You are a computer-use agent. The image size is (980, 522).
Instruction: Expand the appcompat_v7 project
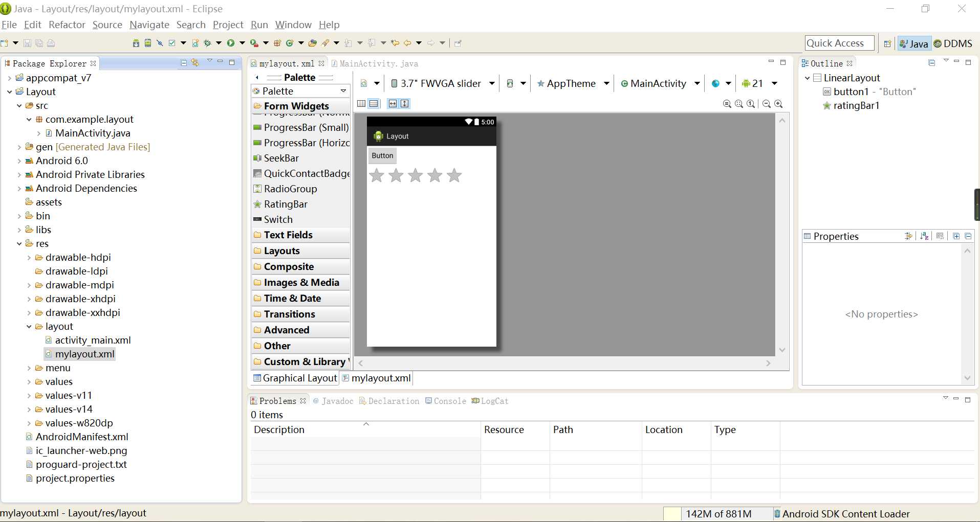point(10,78)
